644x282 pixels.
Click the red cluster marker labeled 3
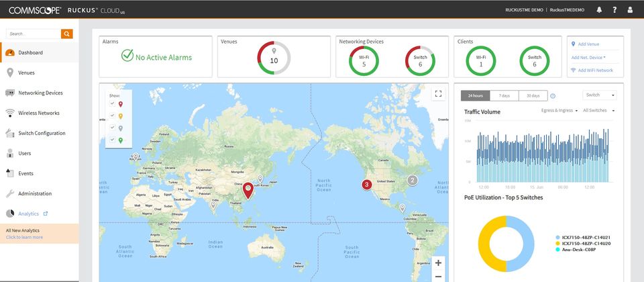point(366,185)
